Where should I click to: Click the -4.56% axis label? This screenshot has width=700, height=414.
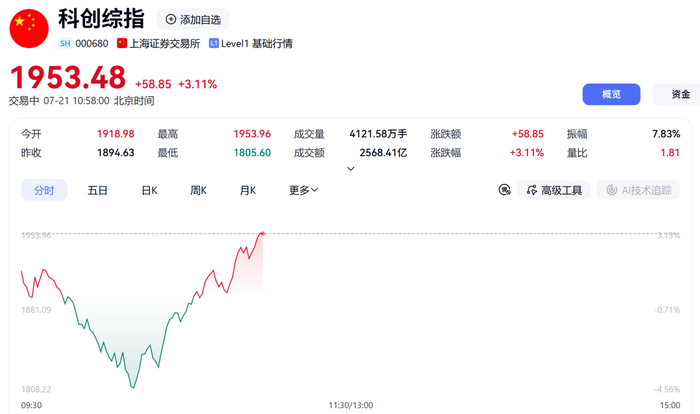(x=667, y=389)
